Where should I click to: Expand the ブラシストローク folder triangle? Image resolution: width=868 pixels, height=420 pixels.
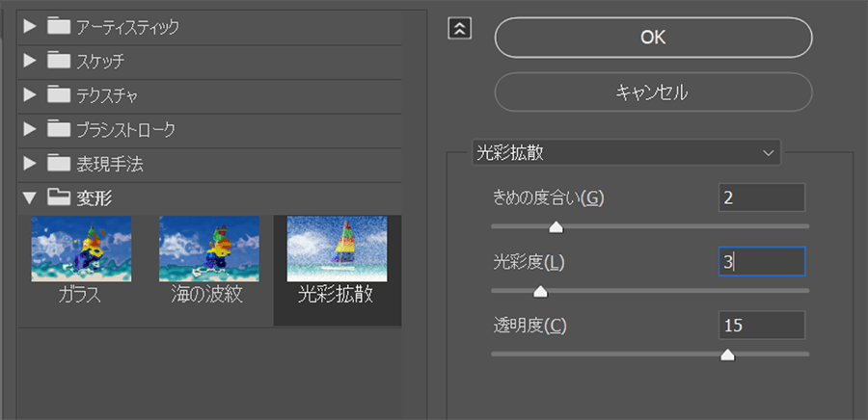pyautogui.click(x=30, y=128)
